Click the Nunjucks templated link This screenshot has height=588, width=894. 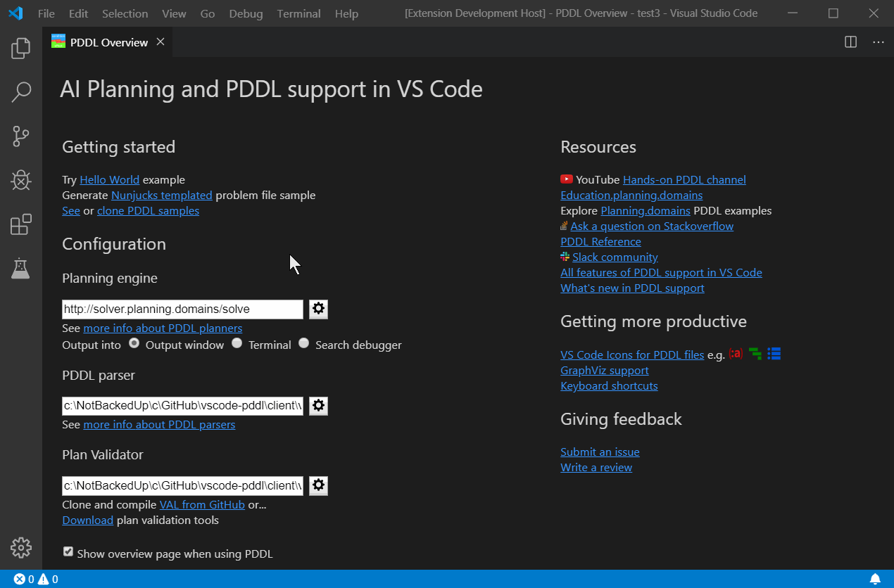tap(161, 195)
